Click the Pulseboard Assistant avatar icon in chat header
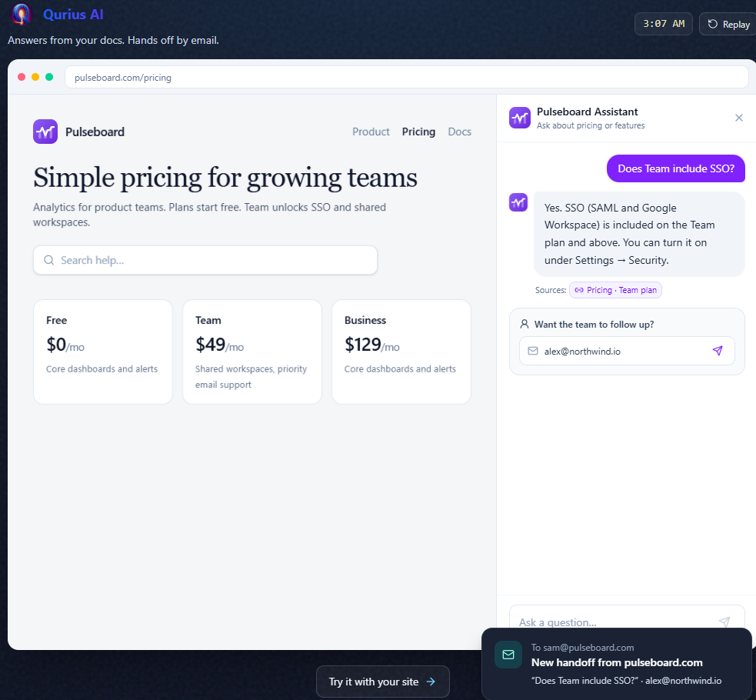The image size is (756, 700). pos(520,118)
